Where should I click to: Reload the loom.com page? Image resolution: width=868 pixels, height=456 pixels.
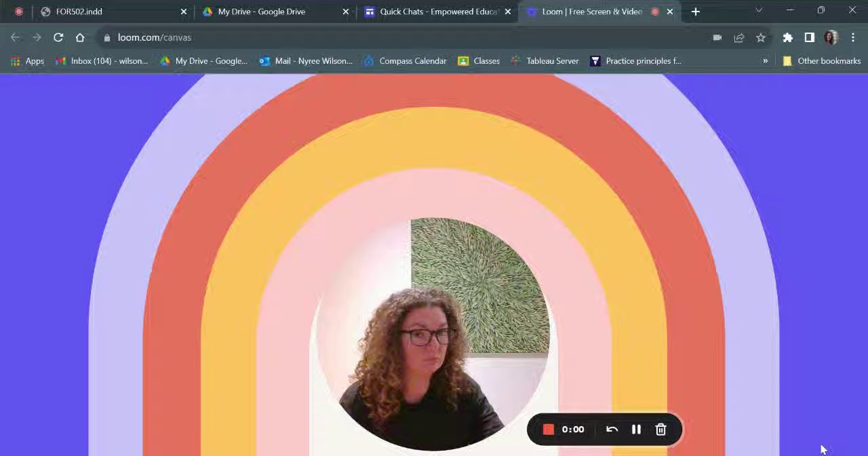click(x=58, y=38)
